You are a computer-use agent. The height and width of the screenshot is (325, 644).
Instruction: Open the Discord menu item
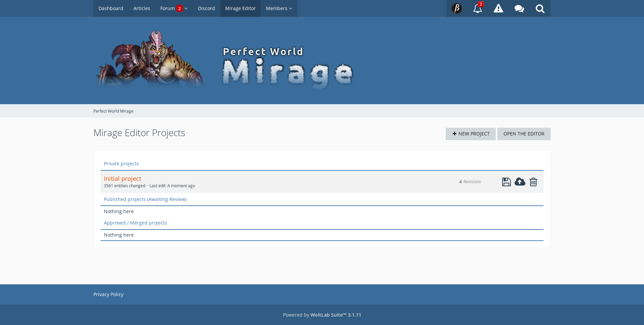(x=206, y=8)
